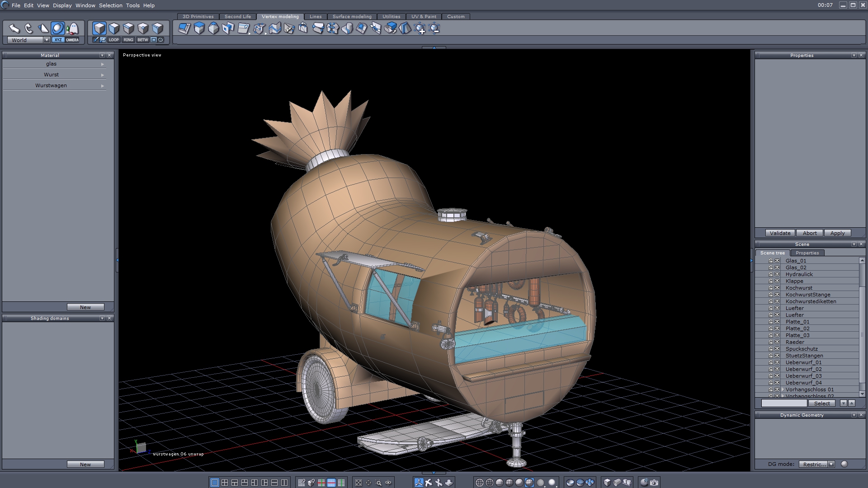Toggle LOOP selection mode
The width and height of the screenshot is (868, 488).
113,40
